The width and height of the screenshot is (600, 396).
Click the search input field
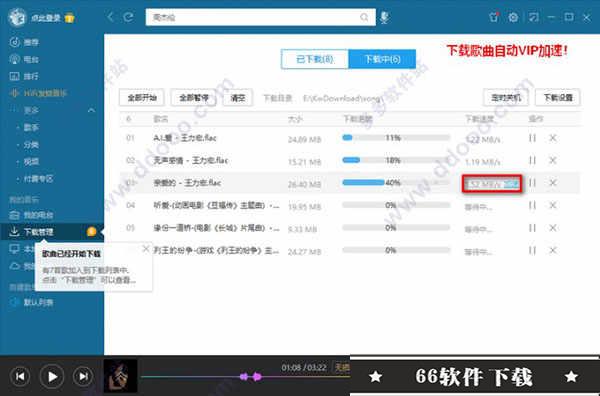point(253,17)
